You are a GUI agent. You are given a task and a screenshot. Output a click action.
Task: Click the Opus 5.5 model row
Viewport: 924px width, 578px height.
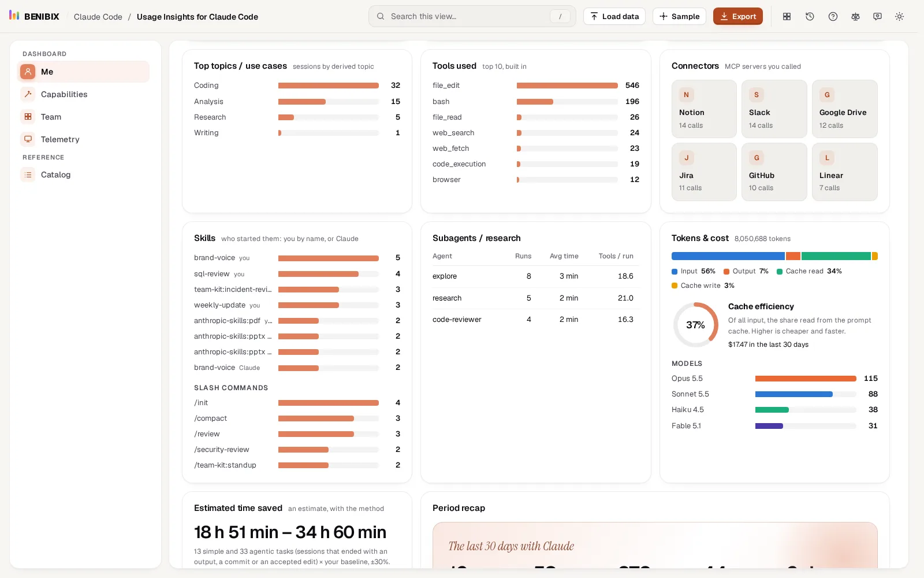774,379
